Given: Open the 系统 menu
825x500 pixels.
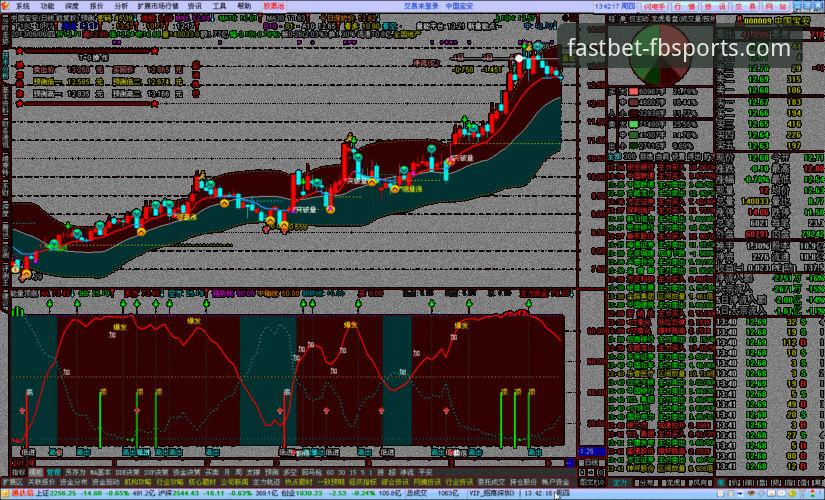Looking at the screenshot, I should (22, 6).
